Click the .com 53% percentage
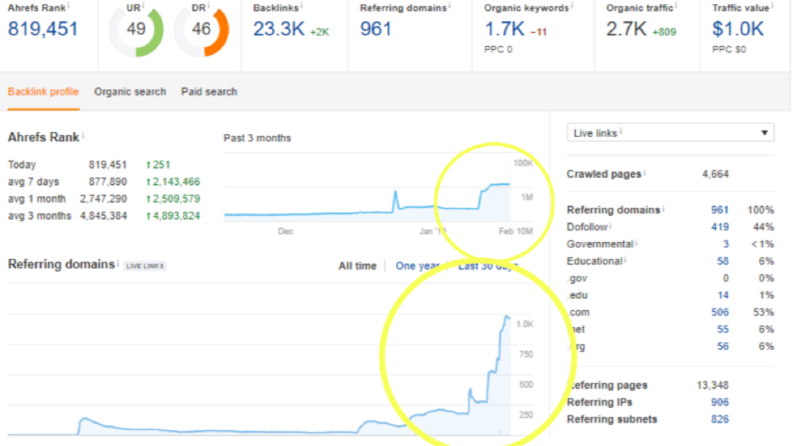 [763, 313]
